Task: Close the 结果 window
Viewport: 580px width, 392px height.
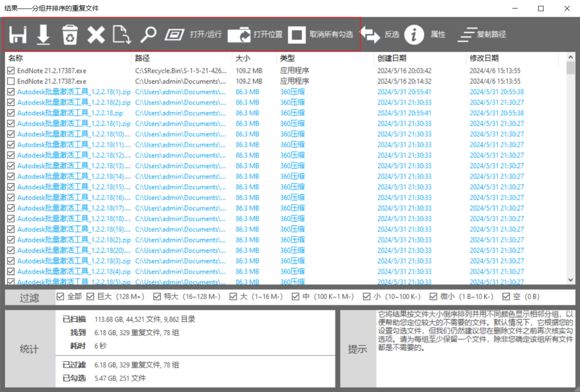Action: click(x=567, y=8)
